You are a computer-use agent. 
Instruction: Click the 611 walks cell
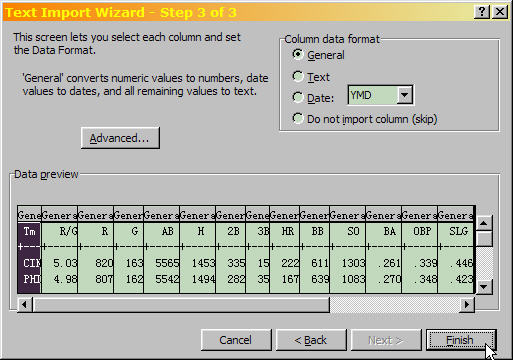pyautogui.click(x=320, y=263)
